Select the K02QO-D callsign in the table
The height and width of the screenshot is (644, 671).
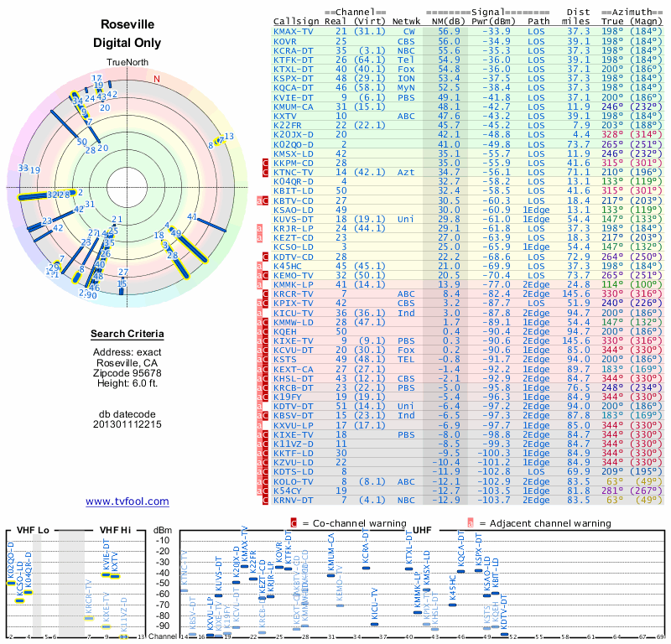pos(293,144)
